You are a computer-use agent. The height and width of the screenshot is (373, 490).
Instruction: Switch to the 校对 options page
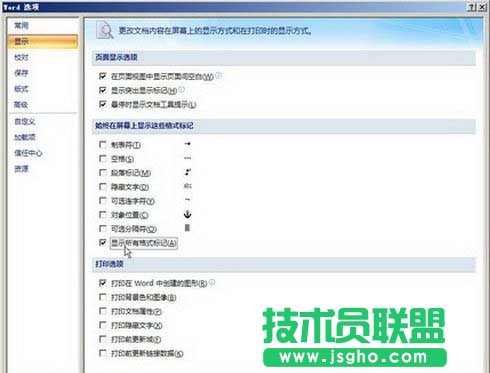[22, 57]
